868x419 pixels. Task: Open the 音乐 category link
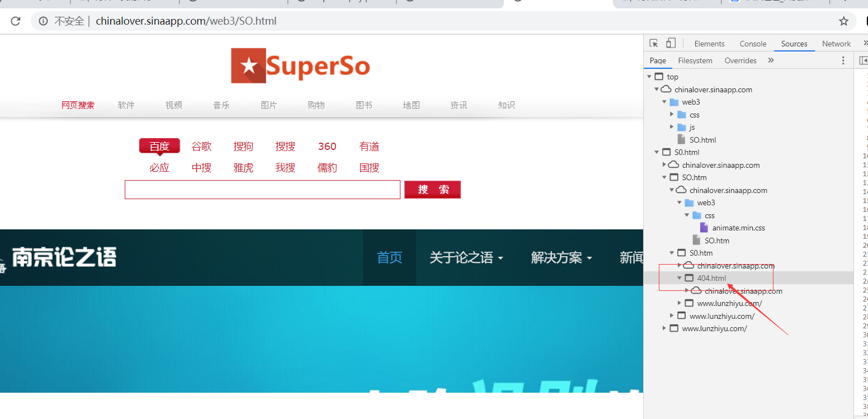pos(221,105)
